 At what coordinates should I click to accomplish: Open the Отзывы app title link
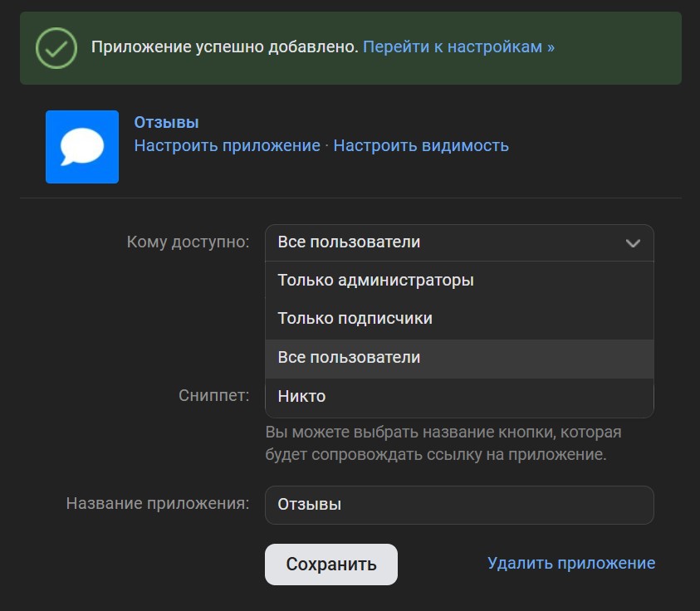coord(166,122)
